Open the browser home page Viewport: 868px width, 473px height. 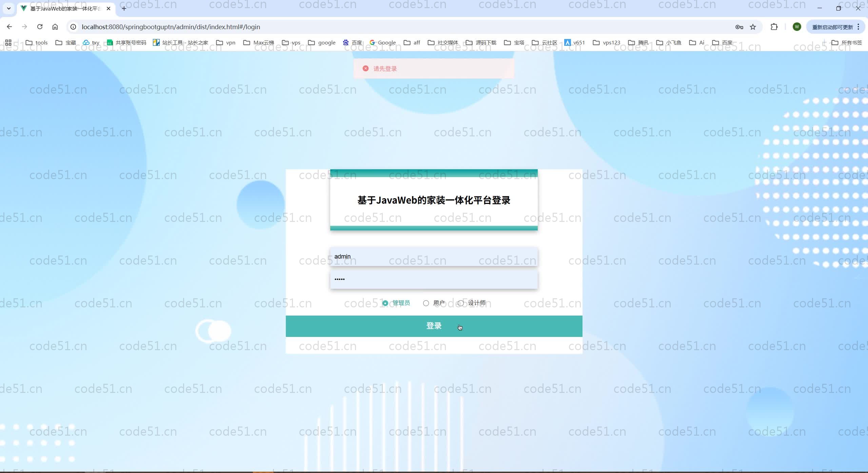tap(55, 27)
